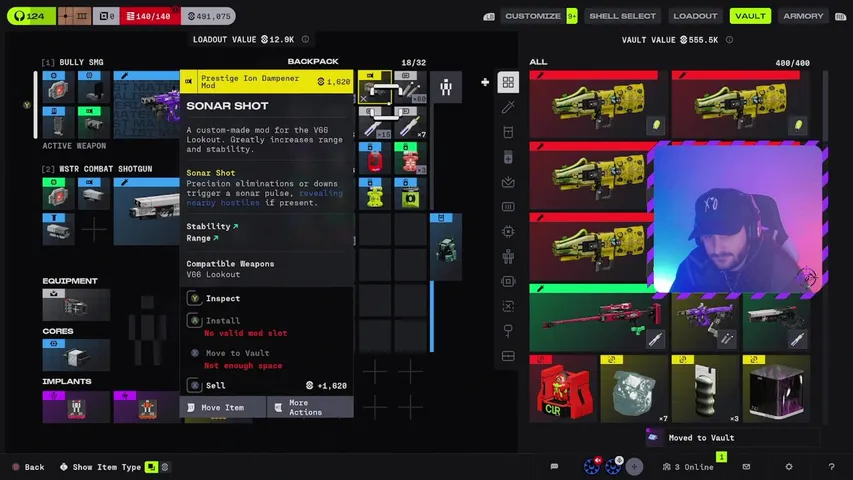Select the green backpack armor item

tap(446, 247)
